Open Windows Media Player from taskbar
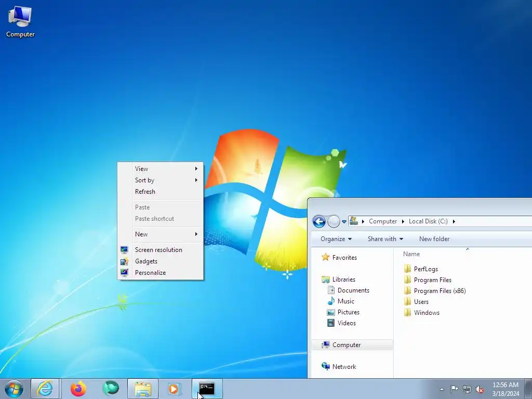 175,389
